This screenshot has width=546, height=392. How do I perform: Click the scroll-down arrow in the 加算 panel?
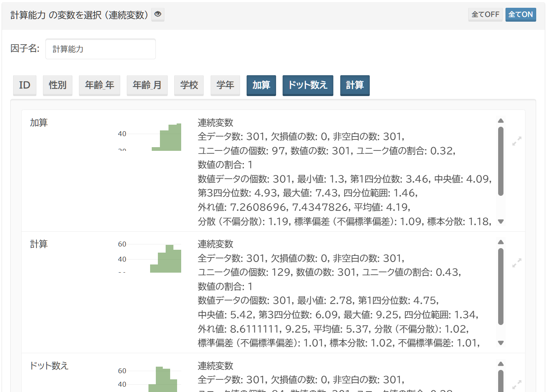click(501, 221)
